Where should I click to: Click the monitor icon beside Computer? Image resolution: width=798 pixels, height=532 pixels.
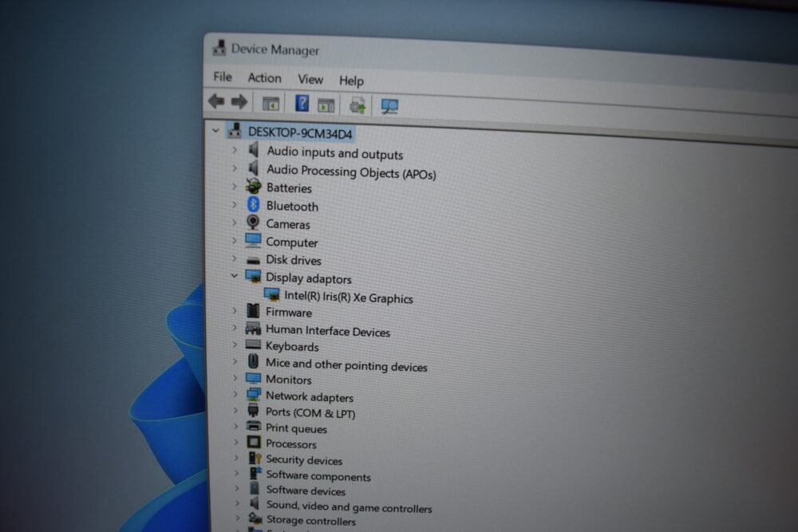click(x=253, y=240)
